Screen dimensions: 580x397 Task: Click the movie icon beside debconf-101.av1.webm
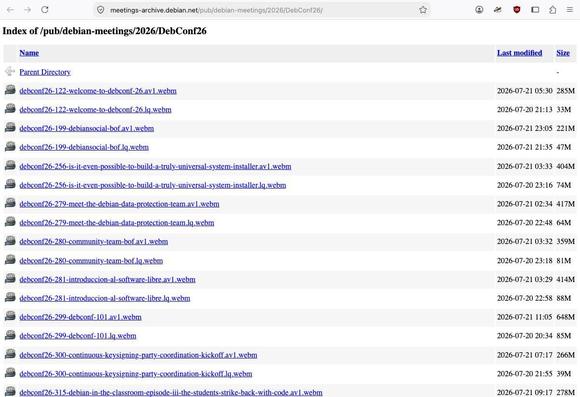[x=10, y=316]
